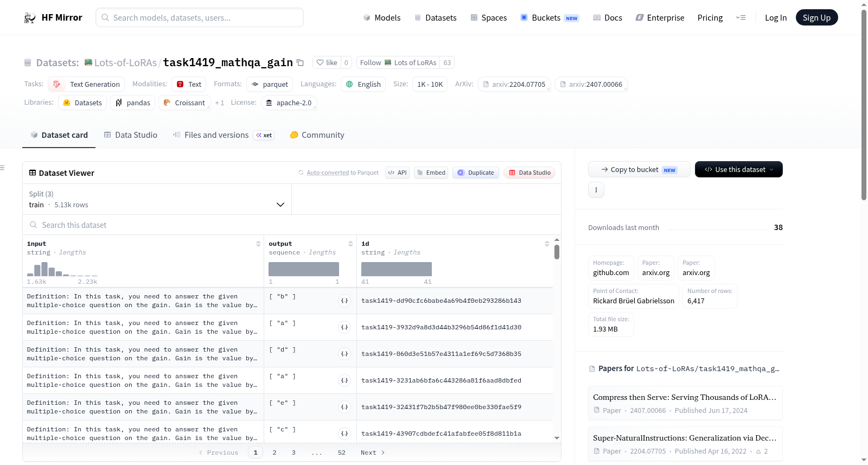Focus the top search models field
The height and width of the screenshot is (465, 868).
pyautogui.click(x=200, y=17)
